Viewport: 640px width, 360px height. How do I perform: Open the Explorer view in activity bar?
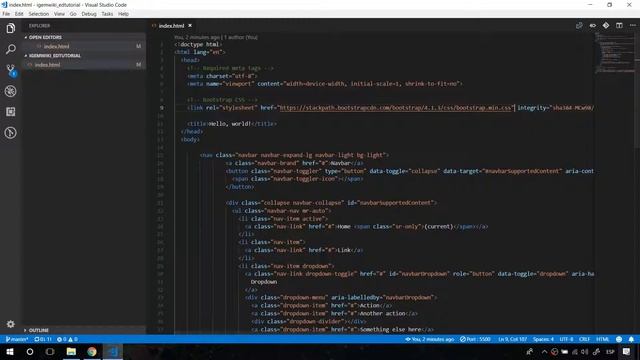(11, 28)
